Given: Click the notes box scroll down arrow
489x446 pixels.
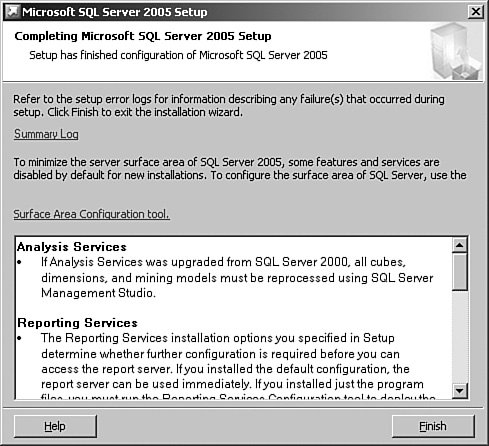Looking at the screenshot, I should [460, 390].
